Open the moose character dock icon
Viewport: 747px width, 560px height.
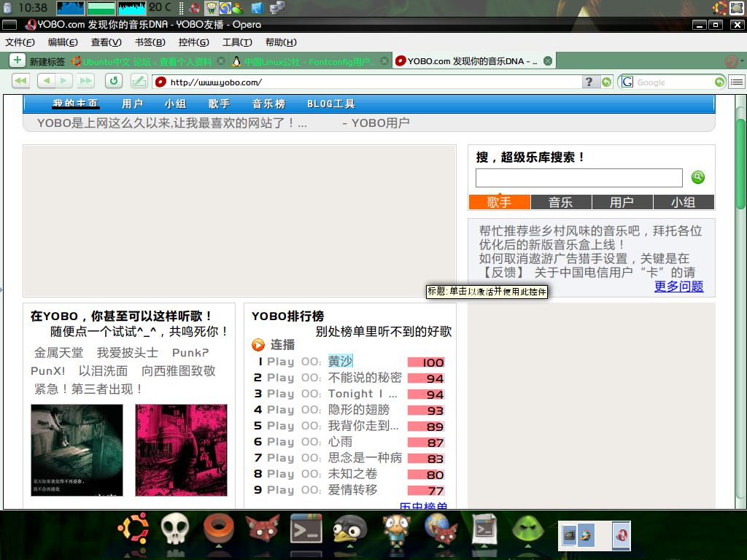pyautogui.click(x=396, y=529)
